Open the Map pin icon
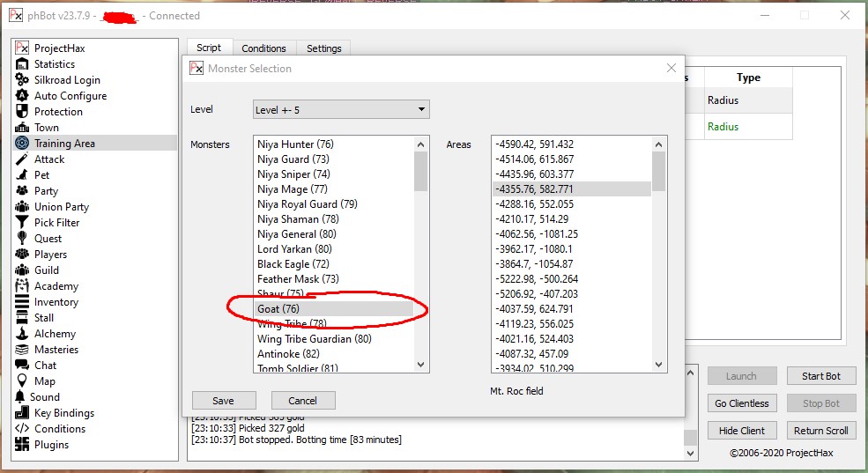868x473 pixels. point(22,381)
